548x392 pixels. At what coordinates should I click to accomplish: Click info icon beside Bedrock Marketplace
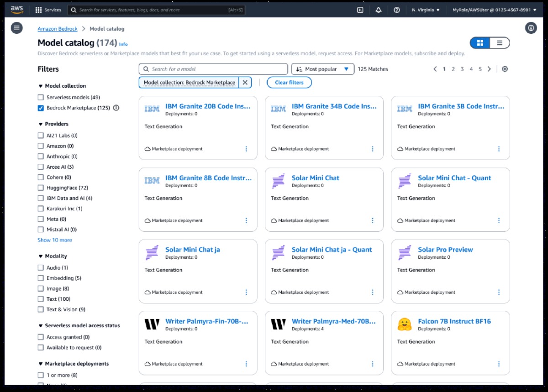pyautogui.click(x=116, y=108)
